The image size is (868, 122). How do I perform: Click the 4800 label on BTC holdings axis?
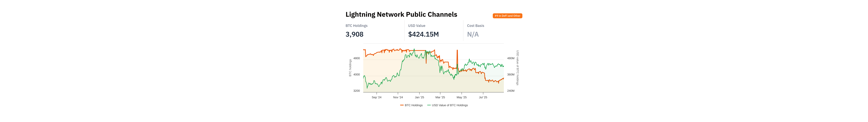tap(356, 58)
